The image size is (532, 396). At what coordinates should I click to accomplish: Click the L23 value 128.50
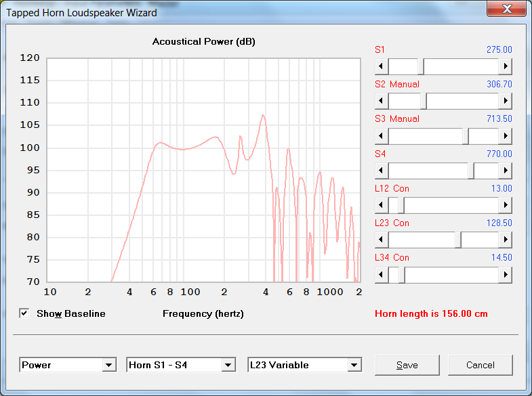499,223
